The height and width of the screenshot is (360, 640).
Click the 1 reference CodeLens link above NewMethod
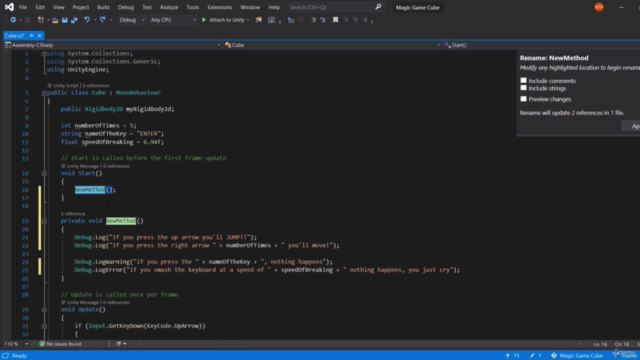(73, 213)
